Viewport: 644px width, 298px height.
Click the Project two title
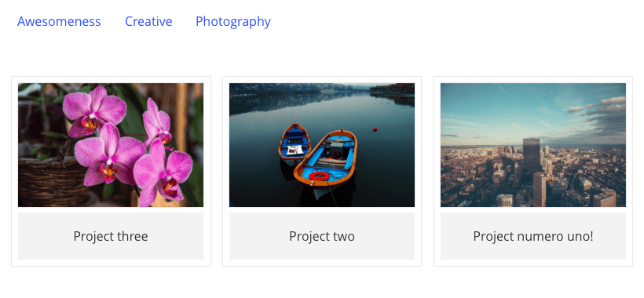click(321, 236)
